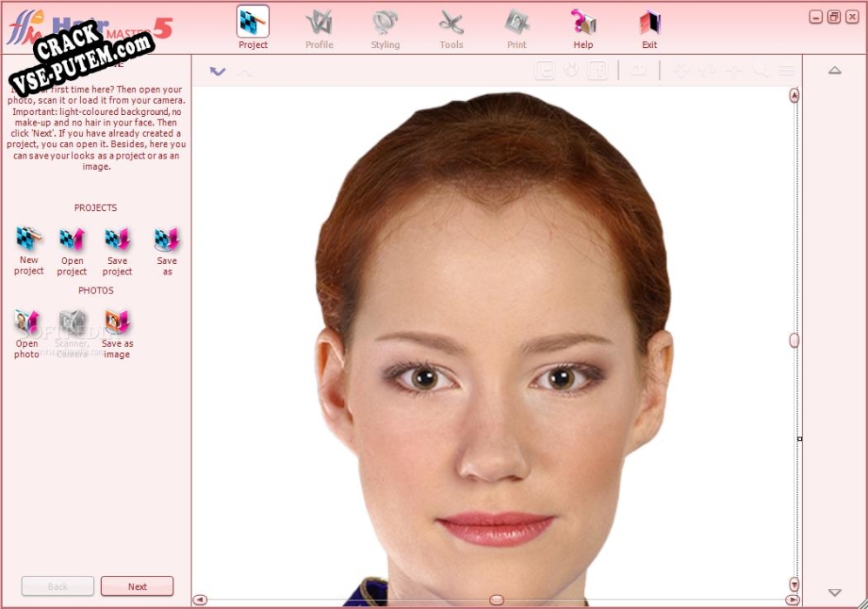This screenshot has width=868, height=609.
Task: Click the disabled Back button
Action: 57,586
